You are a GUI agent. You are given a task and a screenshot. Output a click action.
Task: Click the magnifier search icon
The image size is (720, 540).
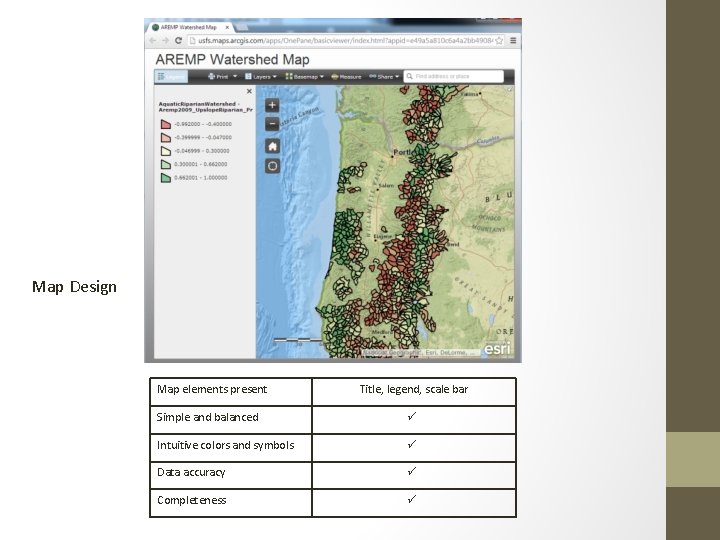(410, 76)
